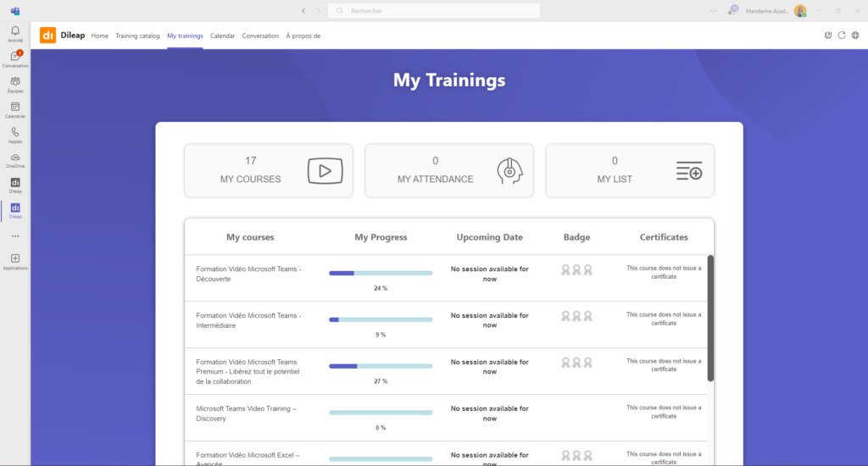Open the globe website icon
The height and width of the screenshot is (466, 868).
click(855, 36)
